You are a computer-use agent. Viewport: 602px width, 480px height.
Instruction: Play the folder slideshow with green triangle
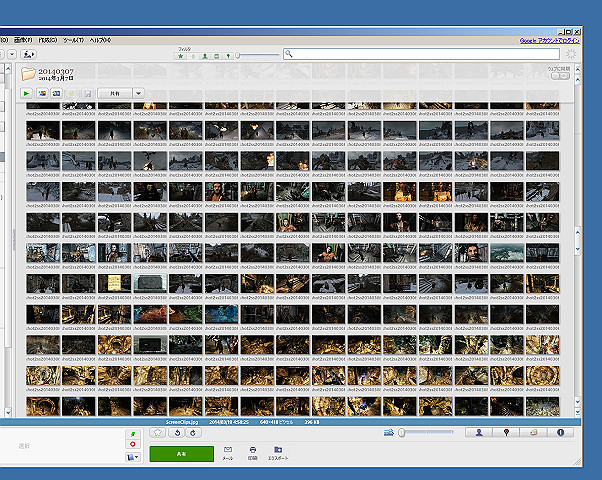click(x=26, y=93)
